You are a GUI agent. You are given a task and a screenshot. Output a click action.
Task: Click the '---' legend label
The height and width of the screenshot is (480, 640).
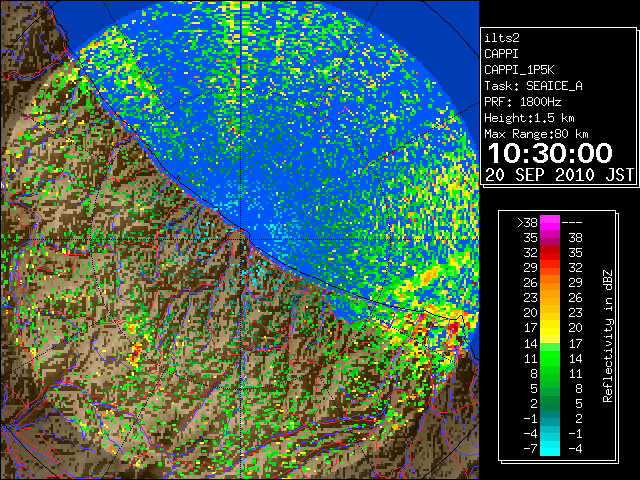coord(572,222)
